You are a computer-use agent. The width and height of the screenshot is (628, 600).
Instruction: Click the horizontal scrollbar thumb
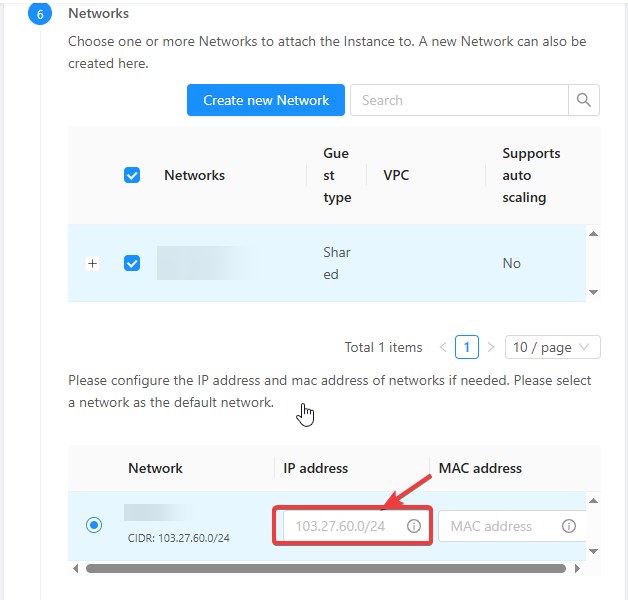326,568
